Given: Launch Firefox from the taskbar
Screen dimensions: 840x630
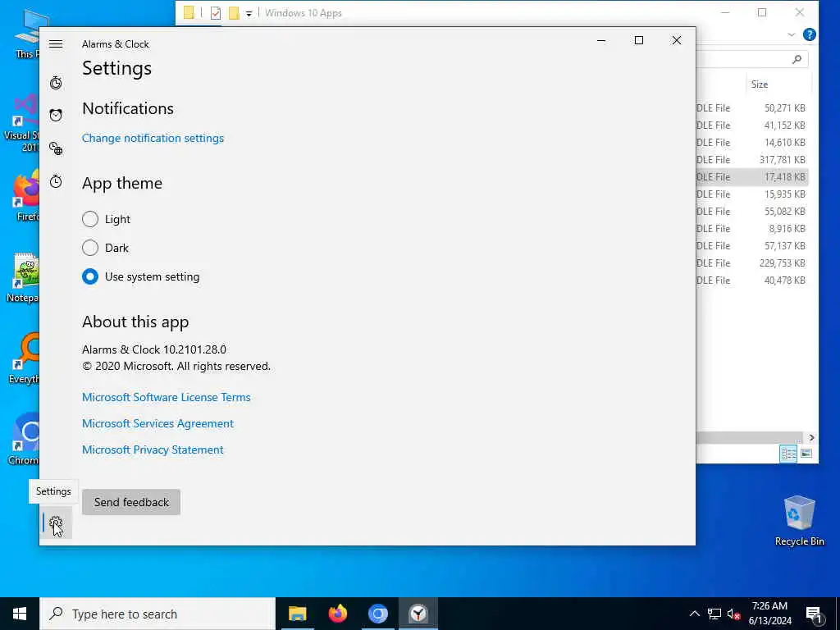Looking at the screenshot, I should click(337, 614).
